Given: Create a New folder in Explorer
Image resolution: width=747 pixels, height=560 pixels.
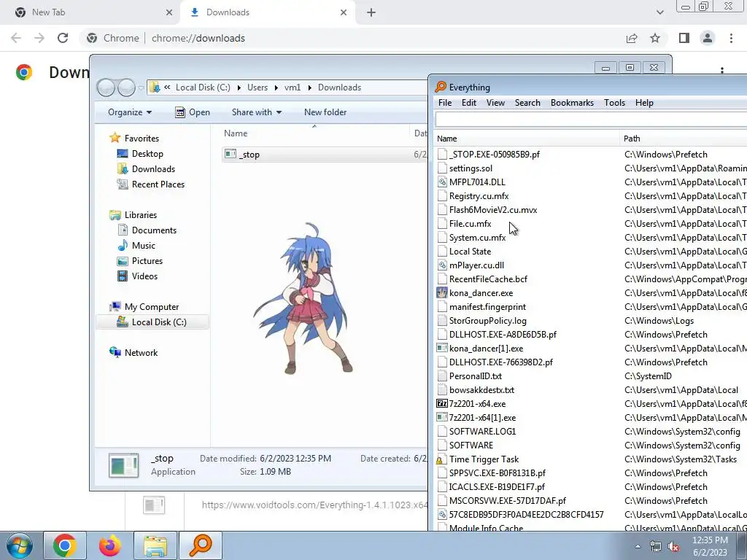Looking at the screenshot, I should pos(325,112).
